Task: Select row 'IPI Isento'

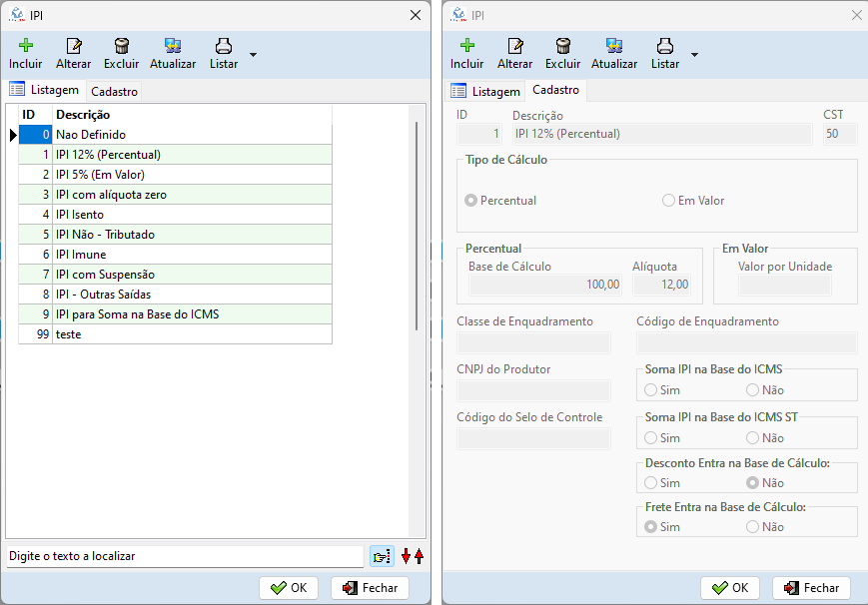Action: [176, 215]
